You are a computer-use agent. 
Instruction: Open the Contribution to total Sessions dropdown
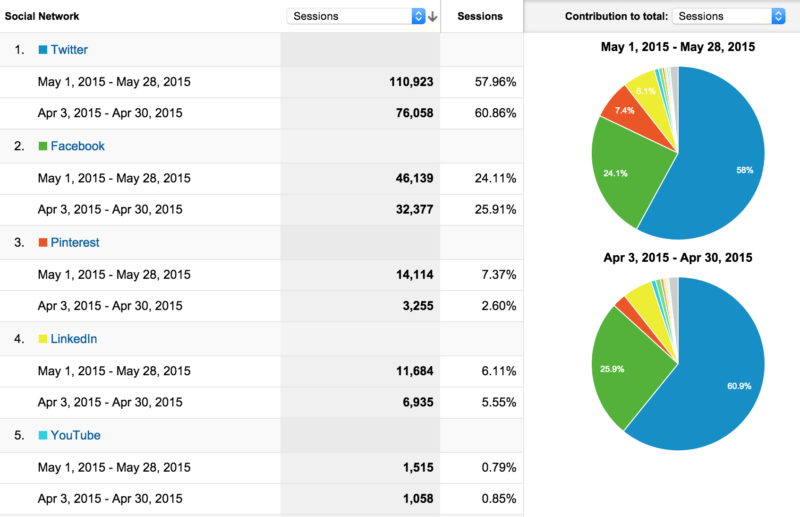[x=729, y=16]
